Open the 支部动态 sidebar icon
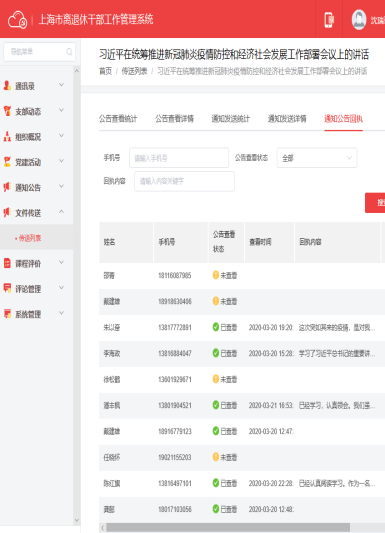Screen dimensions: 385x533 [7, 111]
